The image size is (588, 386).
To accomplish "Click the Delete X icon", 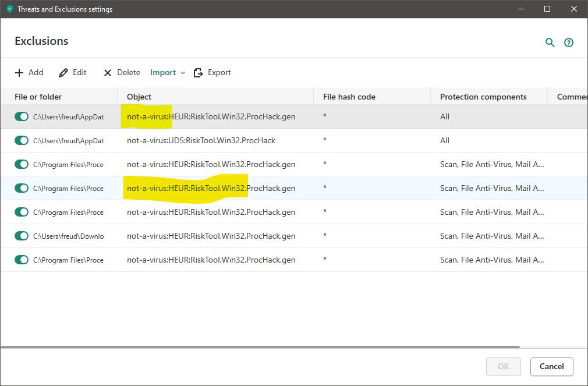I will coord(108,73).
